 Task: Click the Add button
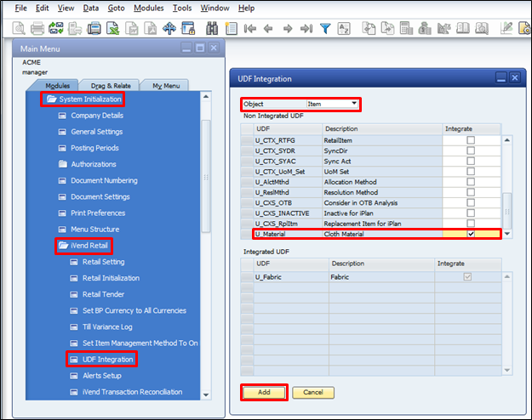click(x=264, y=392)
